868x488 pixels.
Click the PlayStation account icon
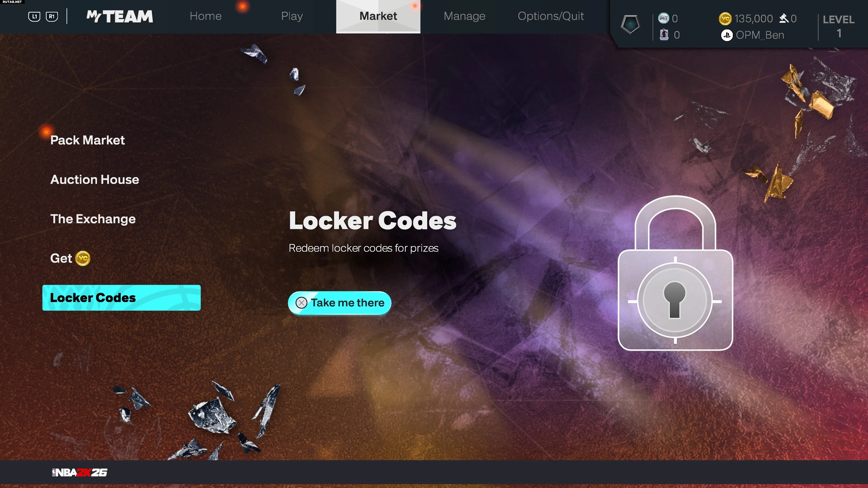coord(726,35)
